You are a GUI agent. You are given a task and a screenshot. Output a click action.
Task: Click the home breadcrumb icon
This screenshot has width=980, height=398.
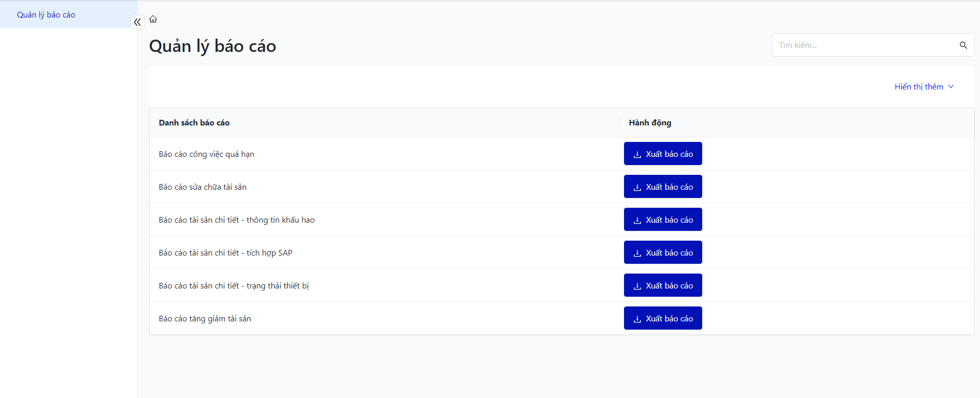pos(153,20)
